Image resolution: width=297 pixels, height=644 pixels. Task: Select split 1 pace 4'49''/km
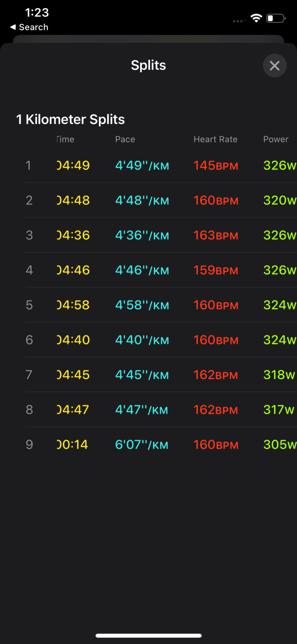point(142,166)
